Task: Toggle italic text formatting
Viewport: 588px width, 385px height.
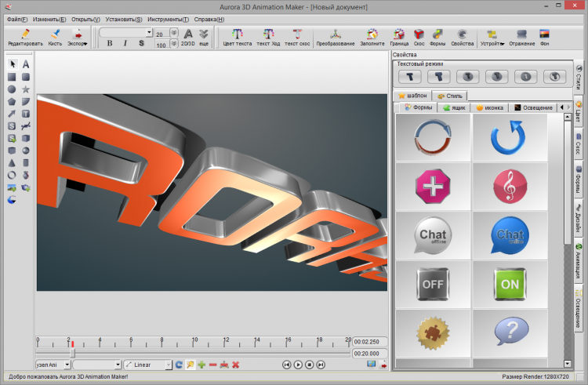Action: pyautogui.click(x=124, y=44)
